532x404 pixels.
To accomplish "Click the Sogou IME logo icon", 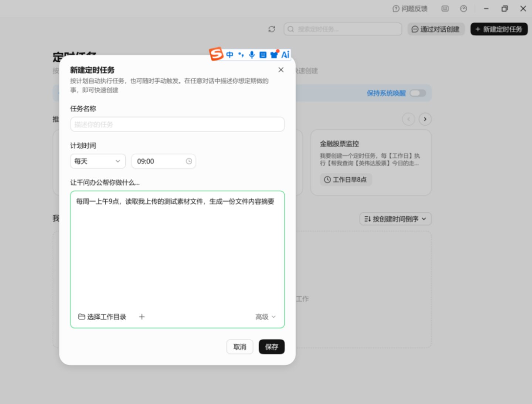I will (216, 54).
